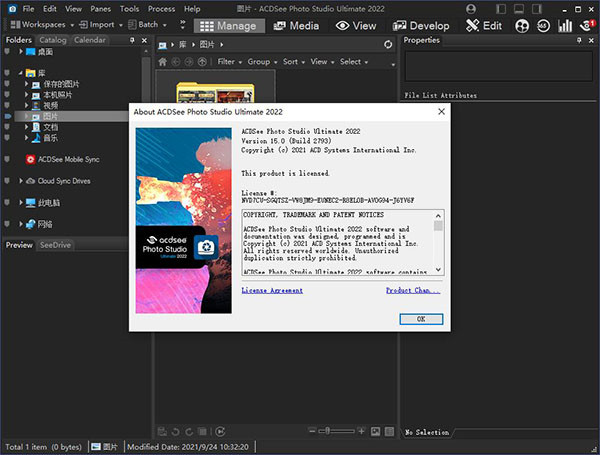This screenshot has height=455, width=600.
Task: Open the Tools menu
Action: point(129,8)
